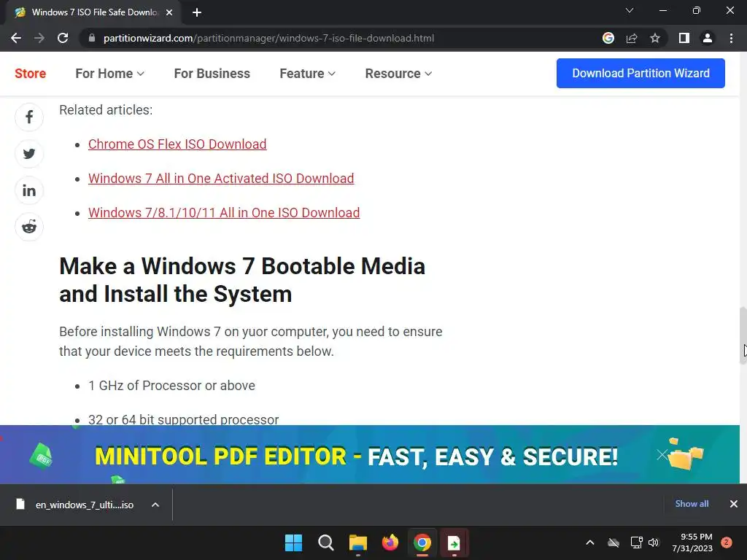Image resolution: width=747 pixels, height=560 pixels.
Task: Open network status tray icon
Action: point(636,542)
